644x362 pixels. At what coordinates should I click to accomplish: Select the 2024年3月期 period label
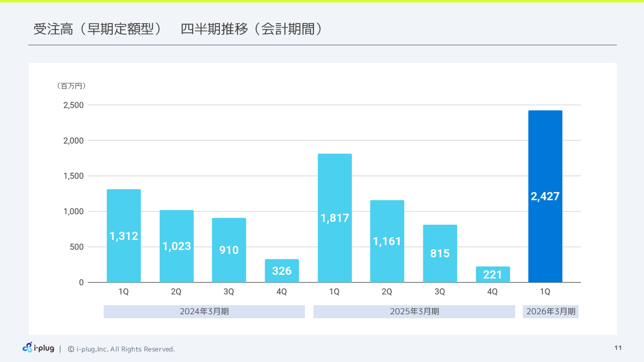click(x=204, y=311)
